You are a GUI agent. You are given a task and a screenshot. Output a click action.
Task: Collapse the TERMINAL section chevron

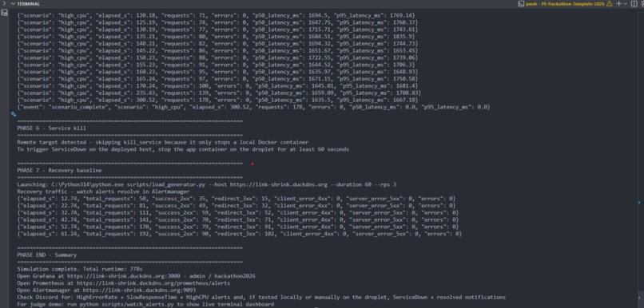13,4
